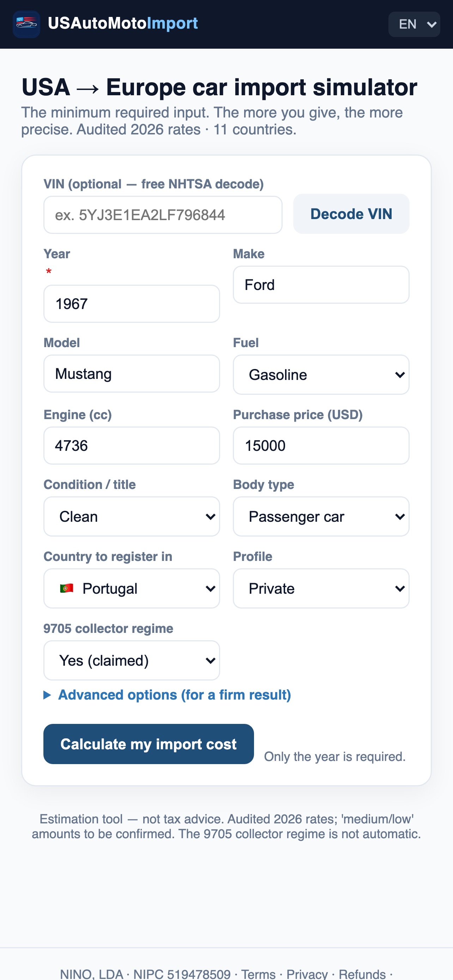Screen dimensions: 453x980
Task: Click the 'The minimum required input' subtitle text
Action: (x=212, y=121)
